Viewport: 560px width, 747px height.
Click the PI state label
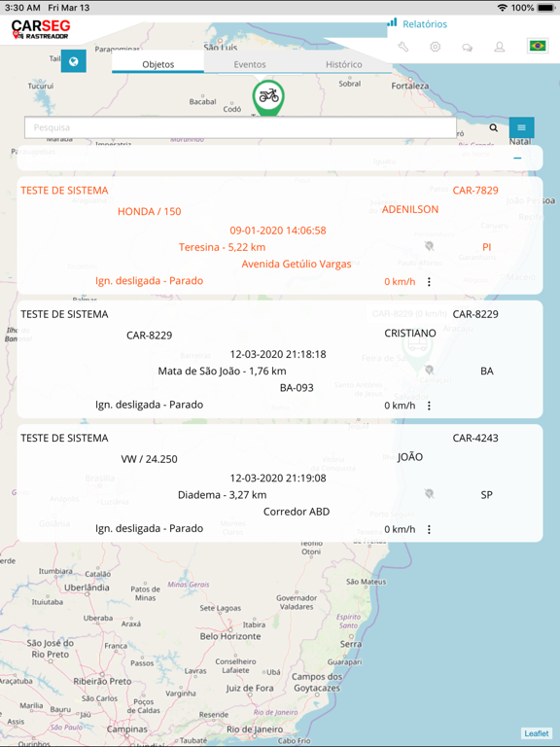pyautogui.click(x=487, y=247)
